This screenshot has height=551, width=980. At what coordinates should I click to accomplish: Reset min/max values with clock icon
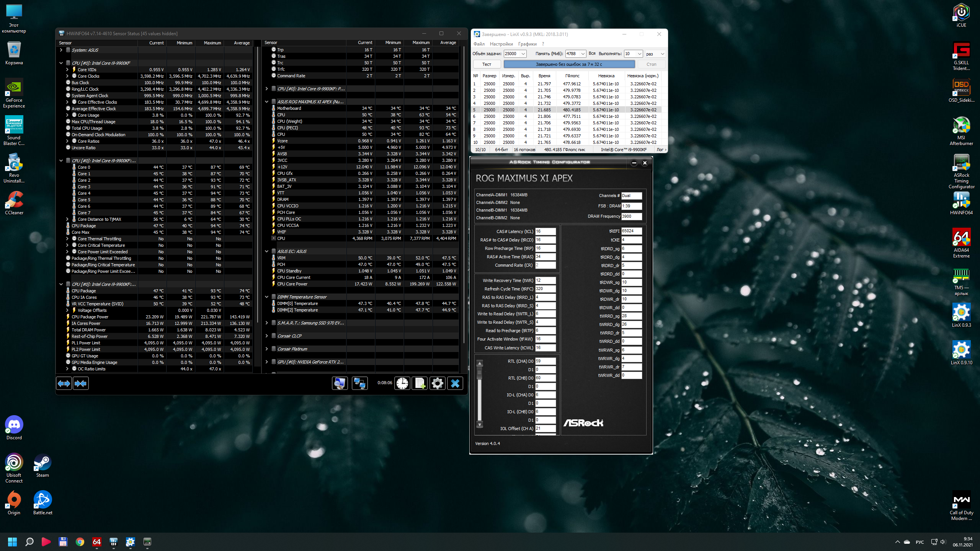[x=402, y=383]
